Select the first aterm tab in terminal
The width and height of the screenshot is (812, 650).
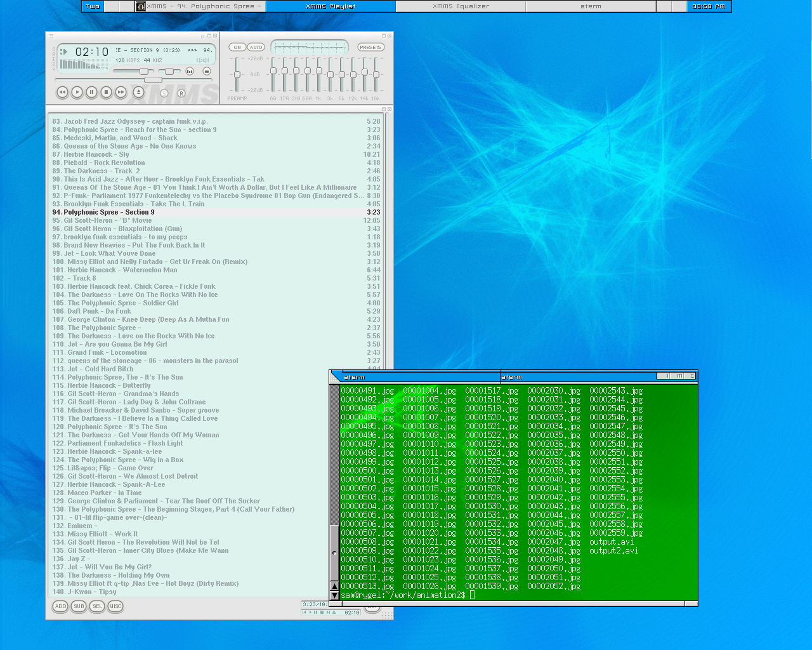point(421,376)
